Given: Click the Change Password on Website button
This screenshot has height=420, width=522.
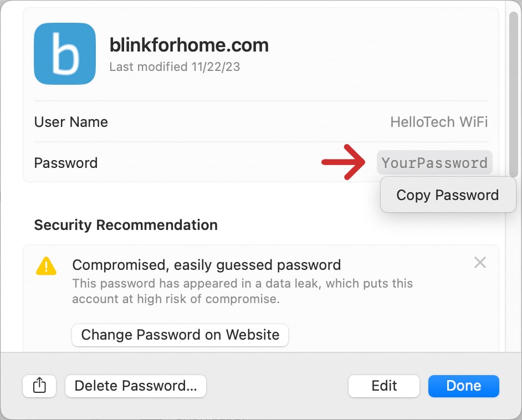Looking at the screenshot, I should click(x=180, y=335).
